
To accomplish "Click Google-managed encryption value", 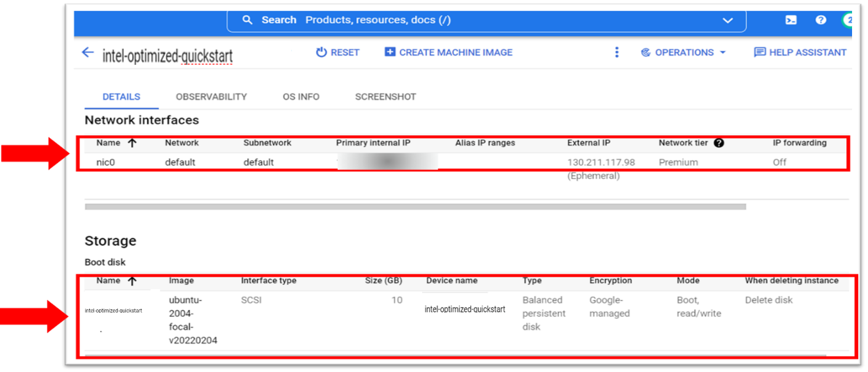I will coord(610,307).
